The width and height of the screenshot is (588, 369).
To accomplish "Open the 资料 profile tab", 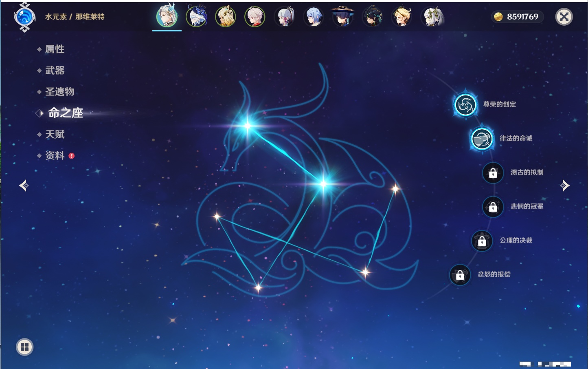I will (x=55, y=155).
